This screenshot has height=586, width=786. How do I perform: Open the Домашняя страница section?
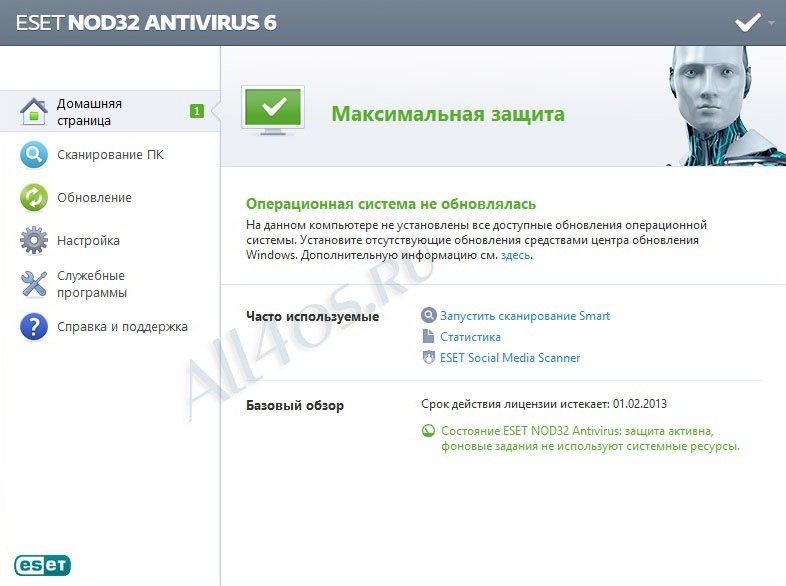[x=110, y=111]
